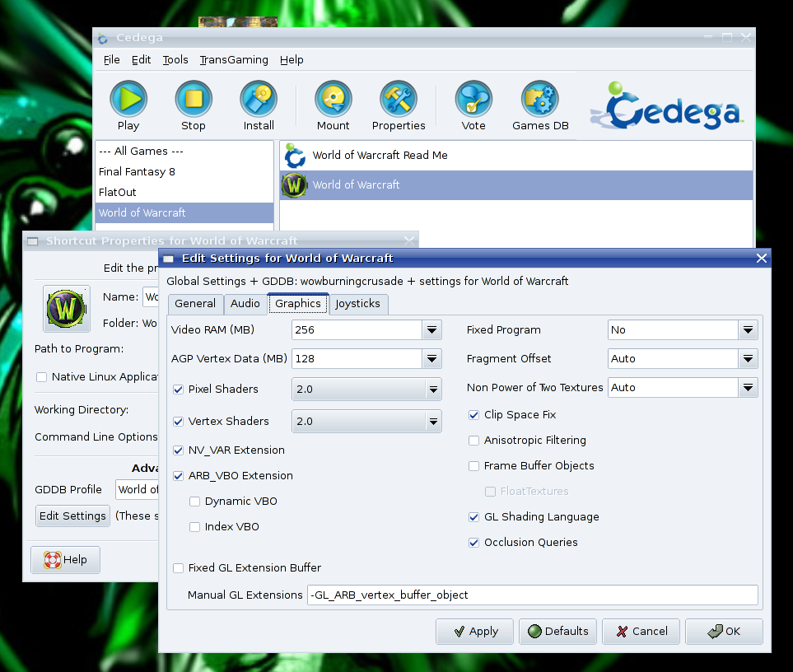Viewport: 793px width, 672px height.
Task: Open the Tools menu
Action: 175,59
